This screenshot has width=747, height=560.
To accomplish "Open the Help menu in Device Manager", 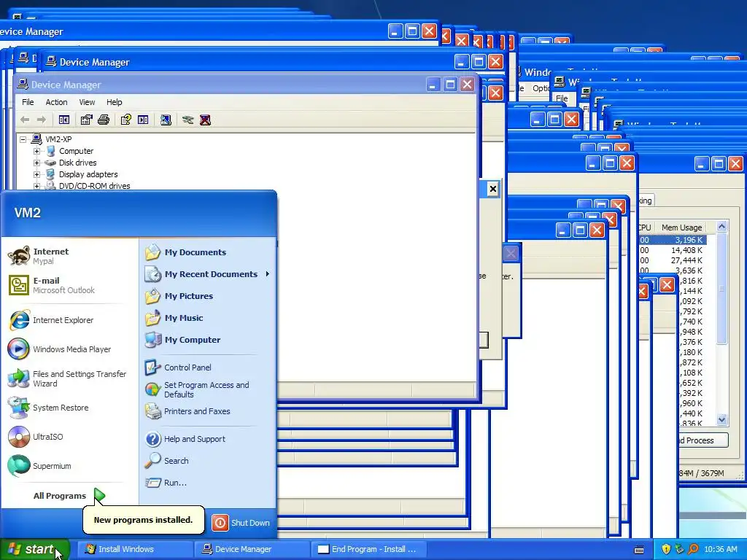I will click(x=115, y=102).
